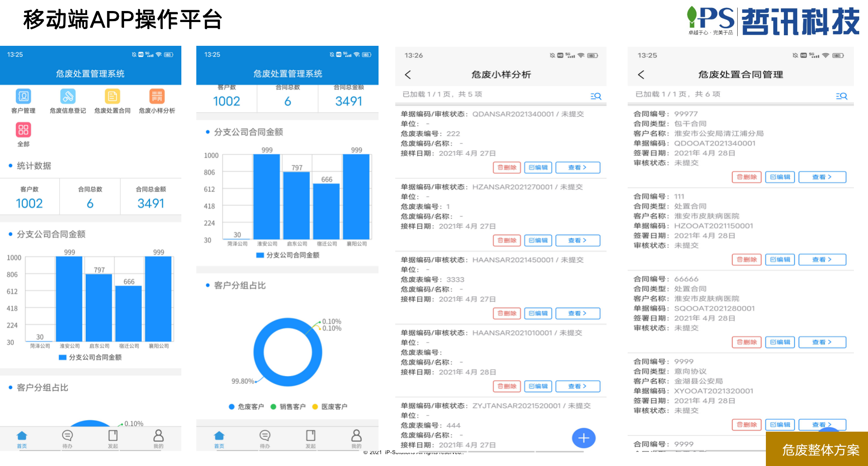Edit sample HZANSAR2021270001
868x466 pixels.
(x=538, y=240)
